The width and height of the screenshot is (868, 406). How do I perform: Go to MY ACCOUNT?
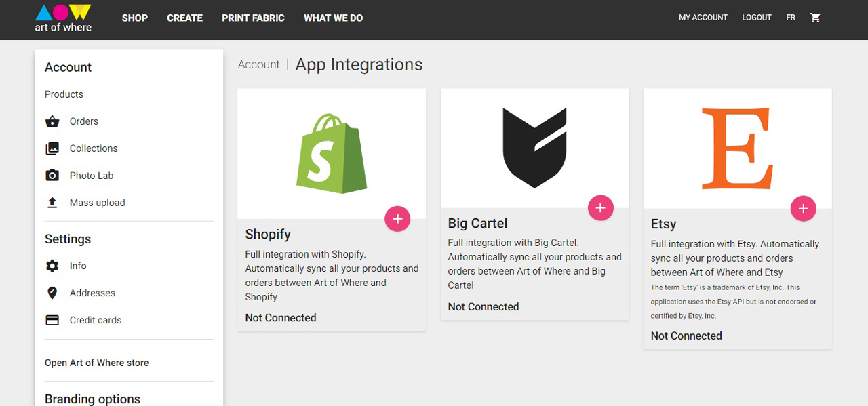(703, 18)
